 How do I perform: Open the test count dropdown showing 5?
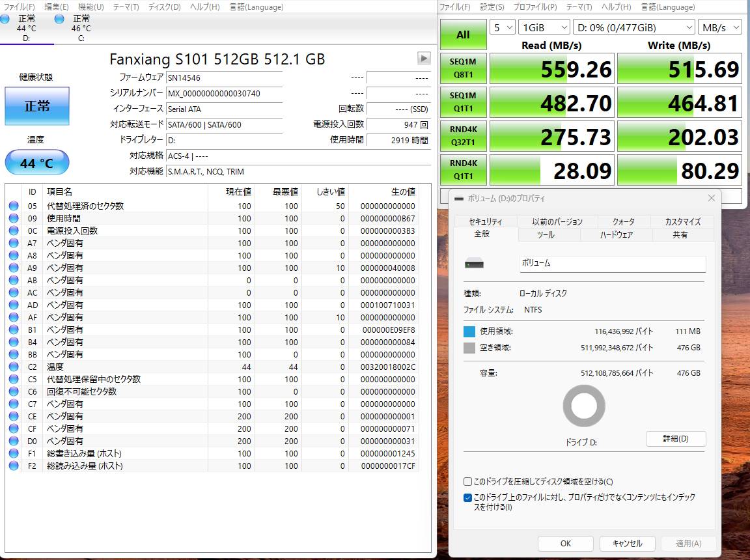click(x=502, y=27)
